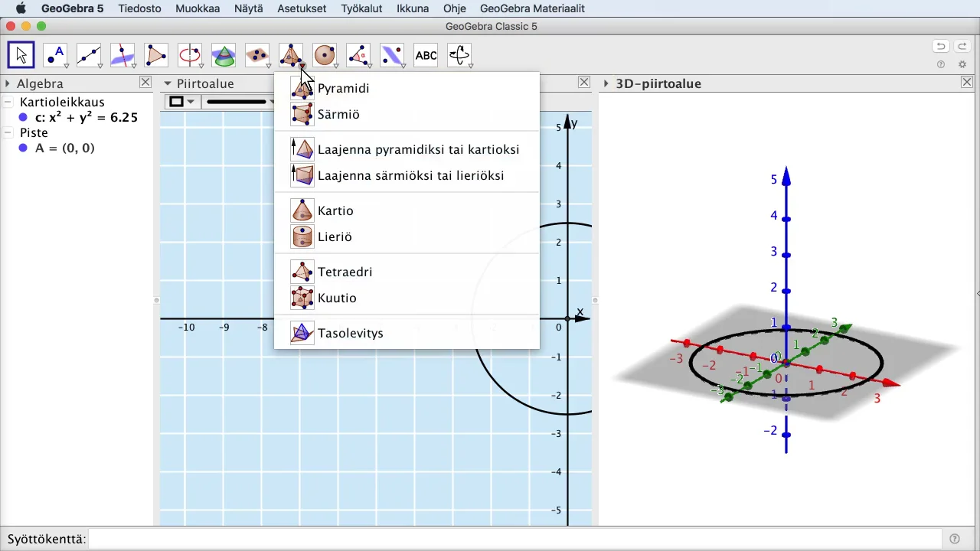Click the Undo arrow icon
The width and height of the screenshot is (980, 551).
pos(941,47)
